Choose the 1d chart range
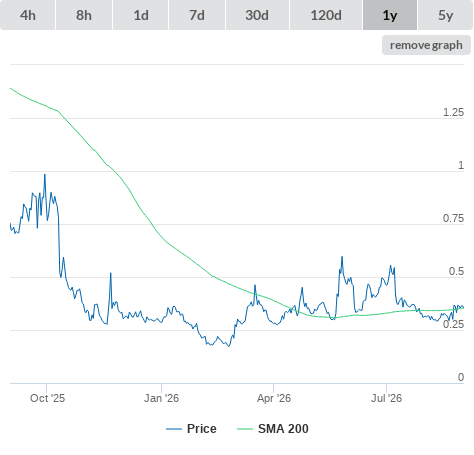This screenshot has height=455, width=474. [x=141, y=15]
